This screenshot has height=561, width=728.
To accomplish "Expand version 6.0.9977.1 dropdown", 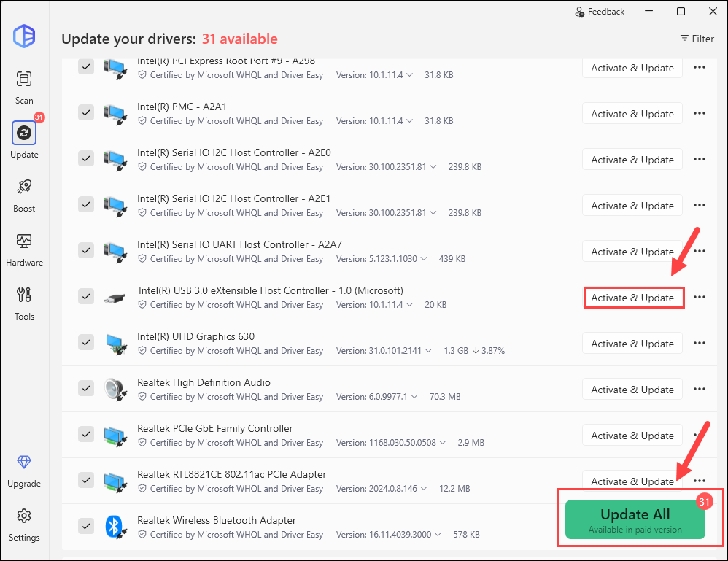I will (414, 397).
